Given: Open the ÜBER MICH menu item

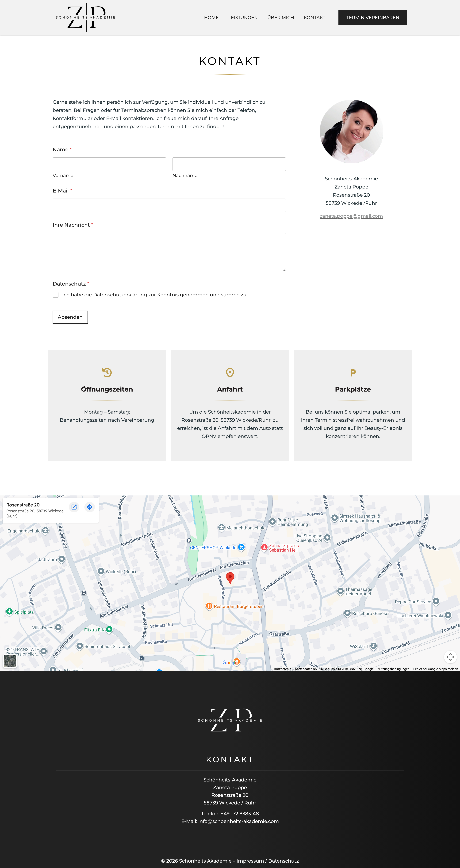Looking at the screenshot, I should [281, 18].
